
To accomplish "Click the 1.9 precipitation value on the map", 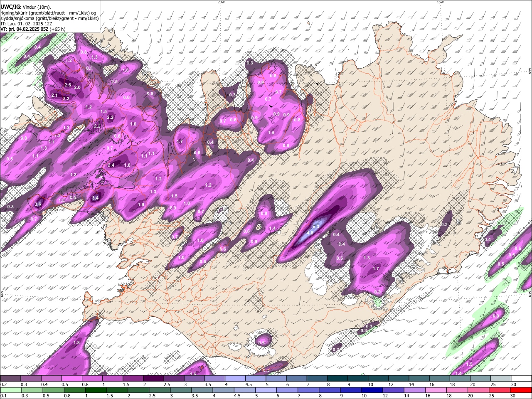I will tap(141, 204).
